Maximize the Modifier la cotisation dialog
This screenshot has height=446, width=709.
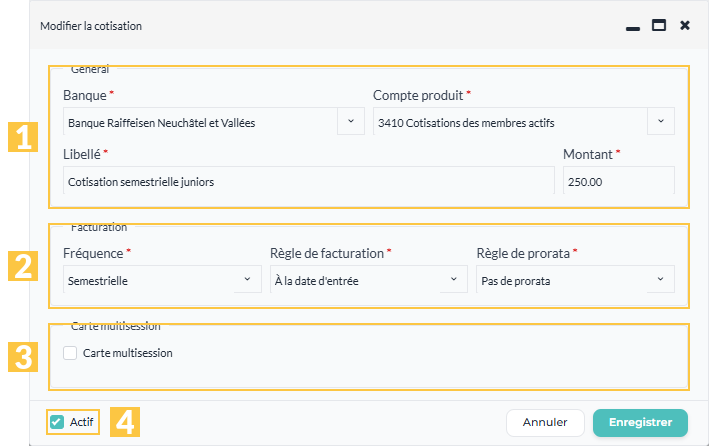pyautogui.click(x=659, y=25)
